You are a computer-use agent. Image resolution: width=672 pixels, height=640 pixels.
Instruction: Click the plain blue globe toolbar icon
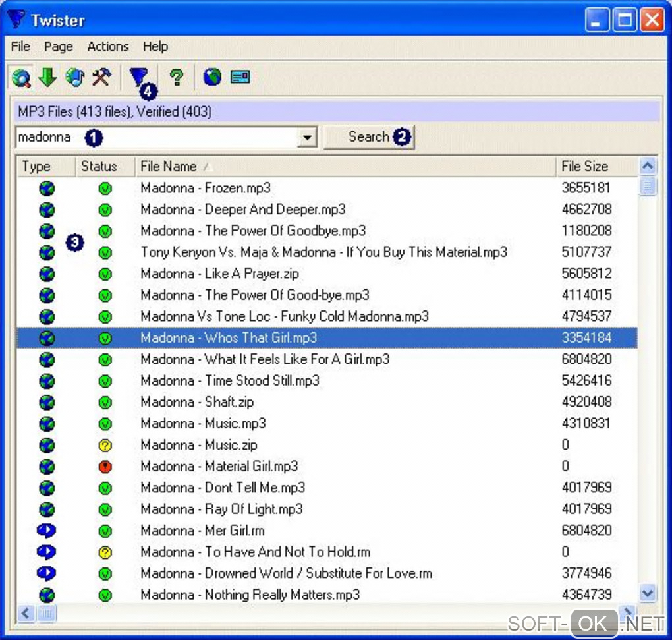pos(212,78)
